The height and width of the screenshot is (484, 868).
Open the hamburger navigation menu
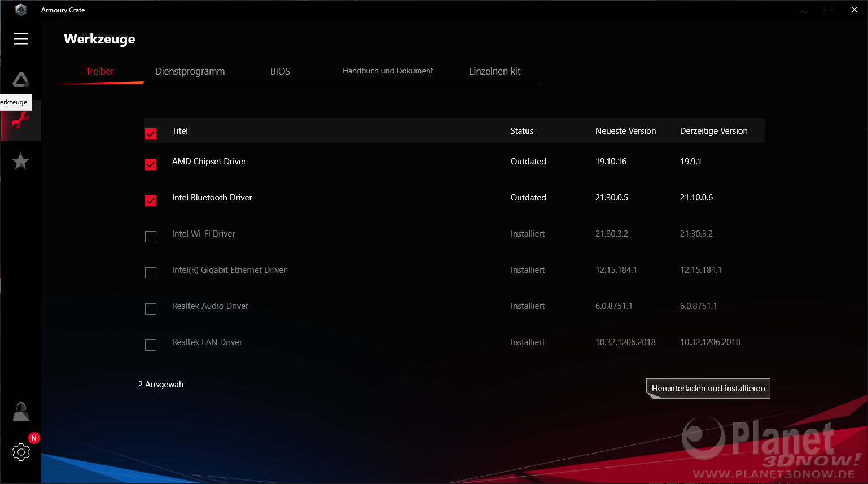click(21, 38)
